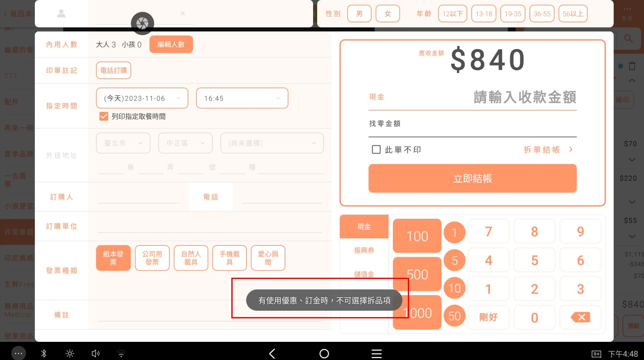Tap the volume speaker icon
Viewport: 644px width, 360px height.
(95, 354)
